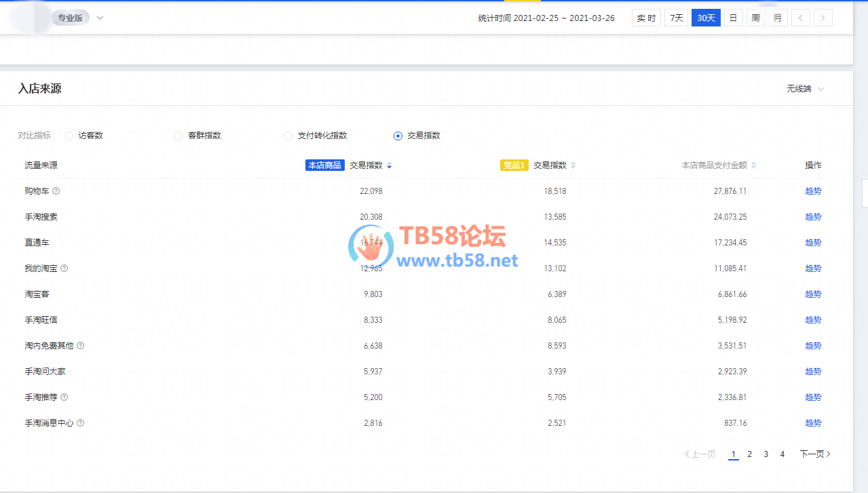This screenshot has width=868, height=493.
Task: Go to page 3 of results
Action: pyautogui.click(x=766, y=454)
